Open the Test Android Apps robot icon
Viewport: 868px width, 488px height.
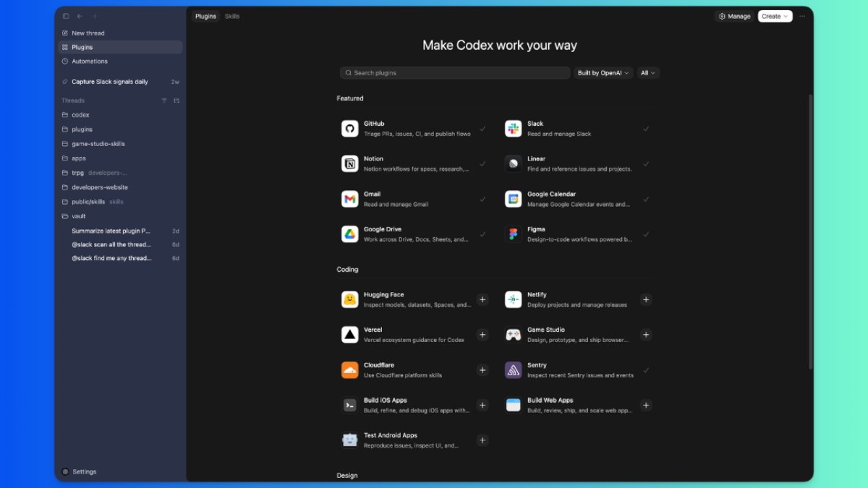(x=350, y=440)
